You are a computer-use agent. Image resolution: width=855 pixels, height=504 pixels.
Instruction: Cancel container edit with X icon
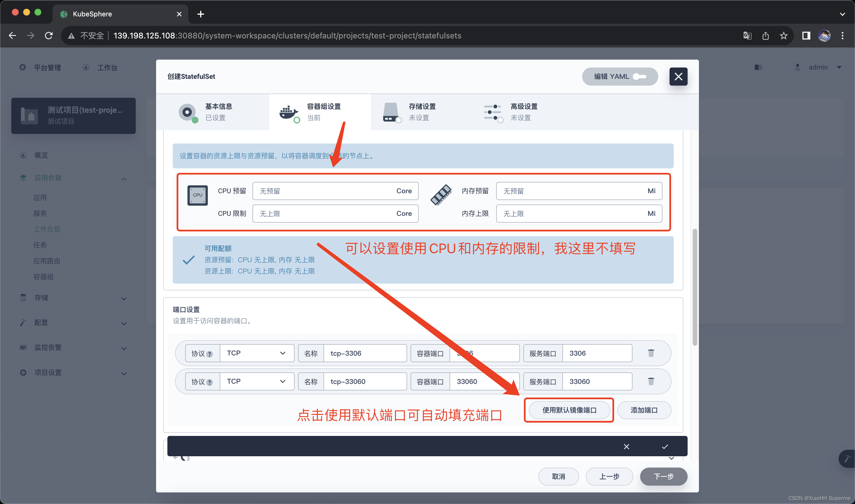(x=626, y=446)
